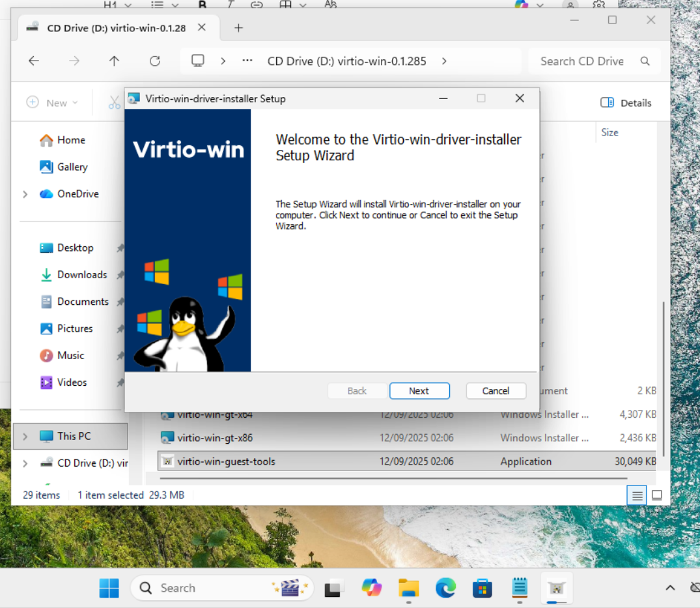The height and width of the screenshot is (608, 700).
Task: Click the horizontal scrollbar in file list
Action: coord(393,478)
